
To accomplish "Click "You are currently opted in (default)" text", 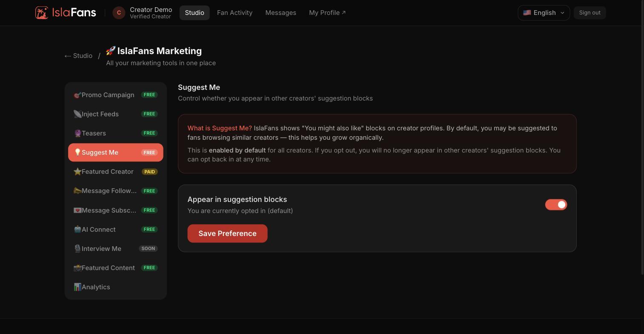I will [240, 211].
